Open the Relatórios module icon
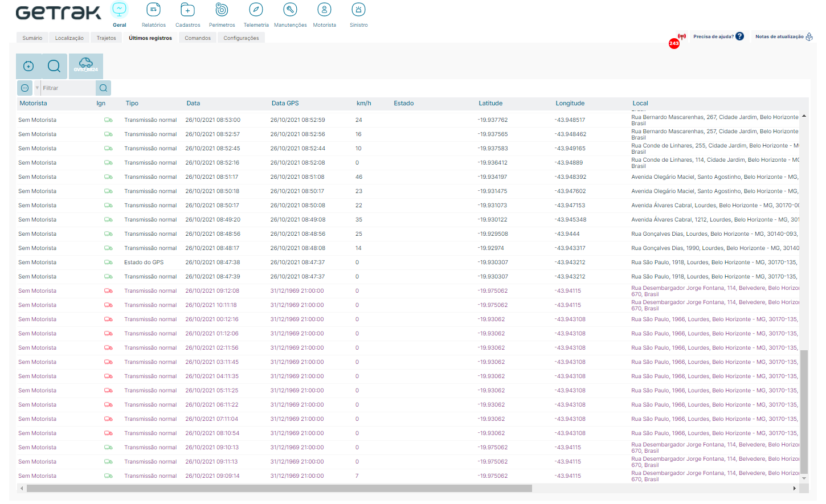This screenshot has width=826, height=504. pos(153,10)
